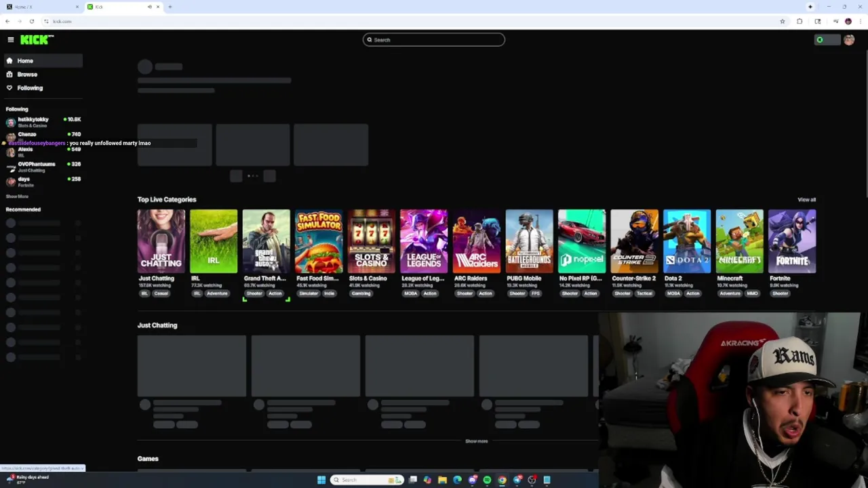868x488 pixels.
Task: Open followed channel OVOPhantuums
Action: tap(43, 167)
